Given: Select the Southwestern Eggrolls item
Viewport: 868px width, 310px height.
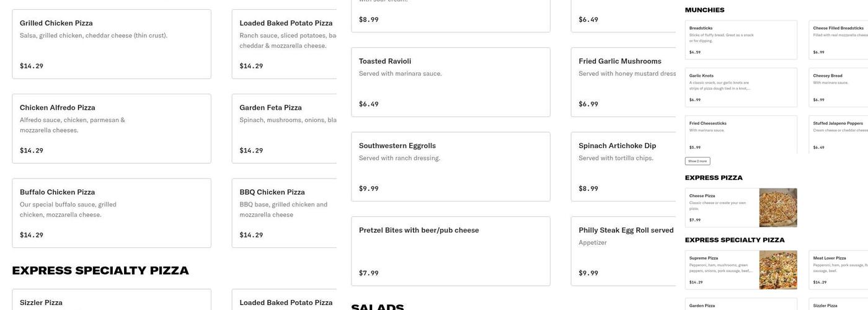Looking at the screenshot, I should pyautogui.click(x=450, y=166).
